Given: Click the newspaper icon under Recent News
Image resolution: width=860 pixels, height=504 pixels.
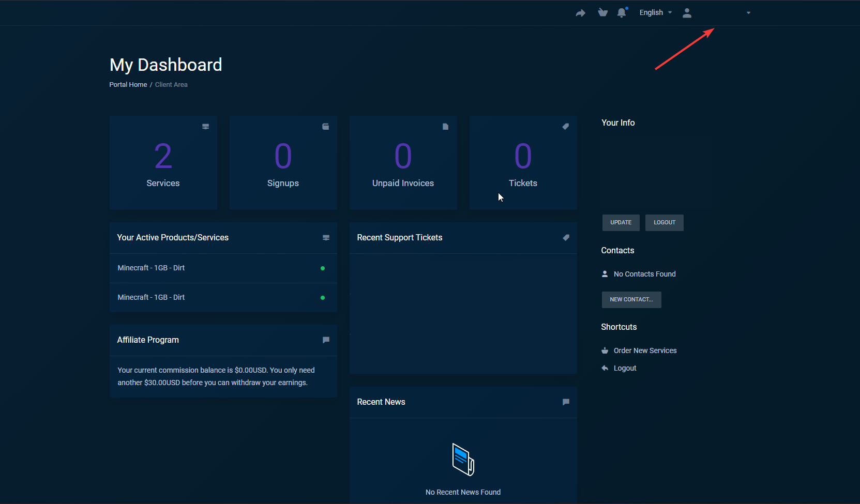Looking at the screenshot, I should [x=463, y=459].
